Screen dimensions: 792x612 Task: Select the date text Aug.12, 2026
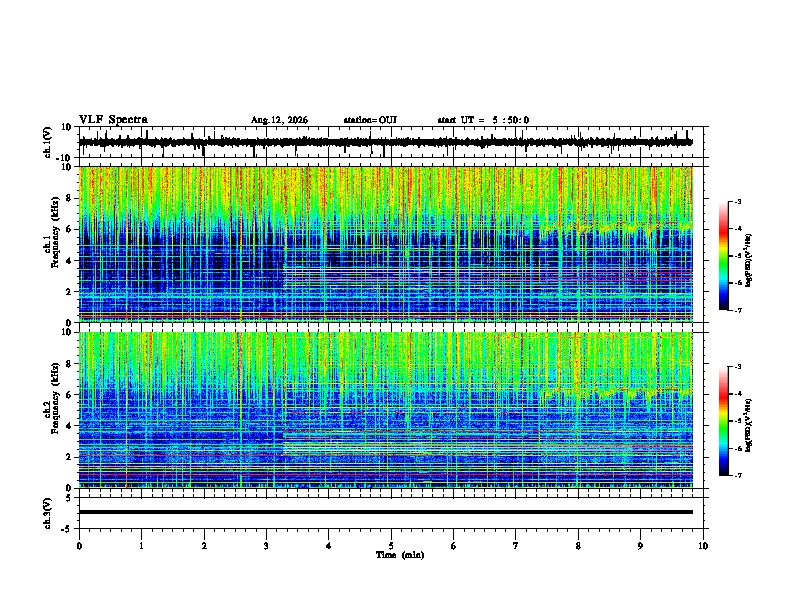tap(279, 120)
